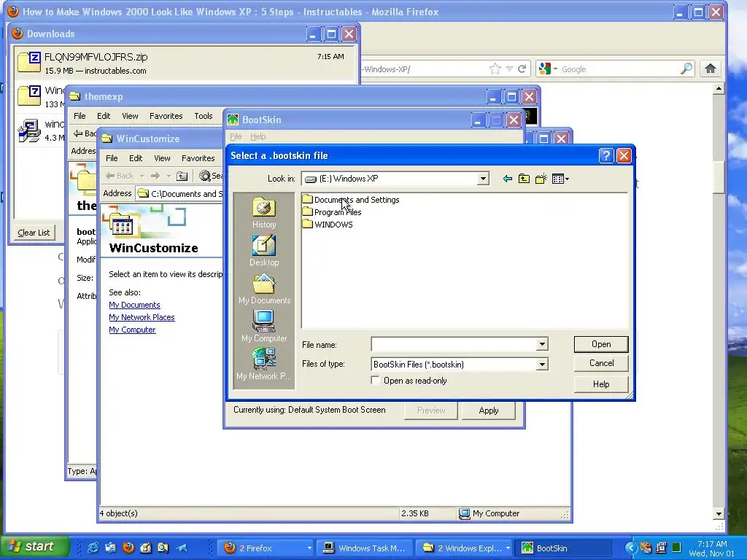Launch Firefox from Quick Launch

point(128,548)
